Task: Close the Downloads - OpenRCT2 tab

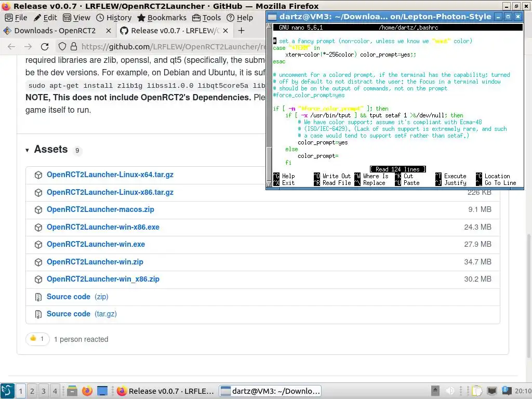Action: coord(108,31)
